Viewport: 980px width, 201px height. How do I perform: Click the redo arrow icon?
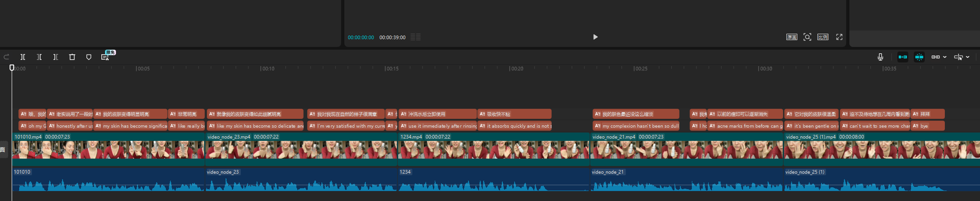[6, 57]
